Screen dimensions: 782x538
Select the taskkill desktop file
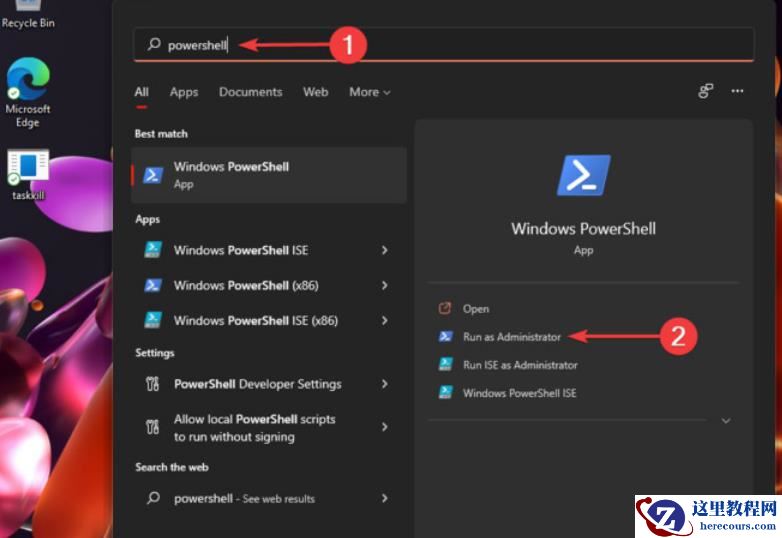(28, 175)
